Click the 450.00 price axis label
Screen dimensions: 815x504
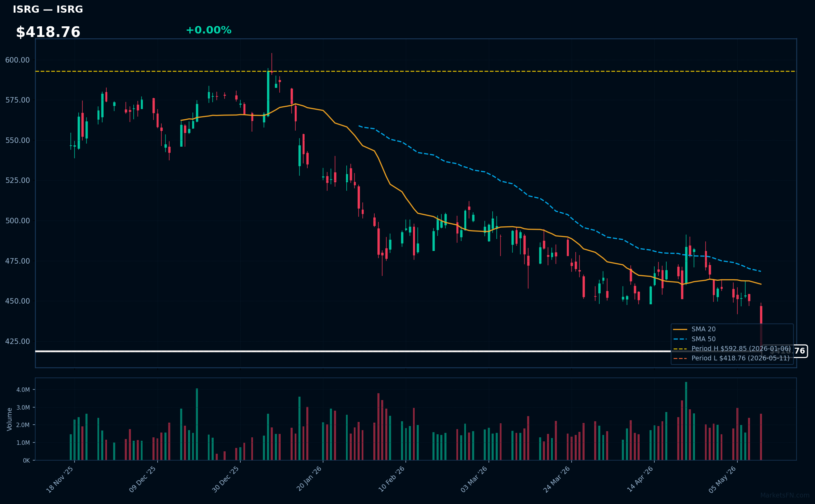[17, 301]
